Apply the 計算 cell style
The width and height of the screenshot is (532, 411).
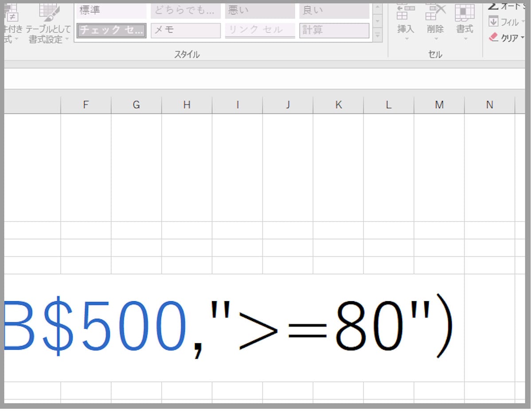335,31
